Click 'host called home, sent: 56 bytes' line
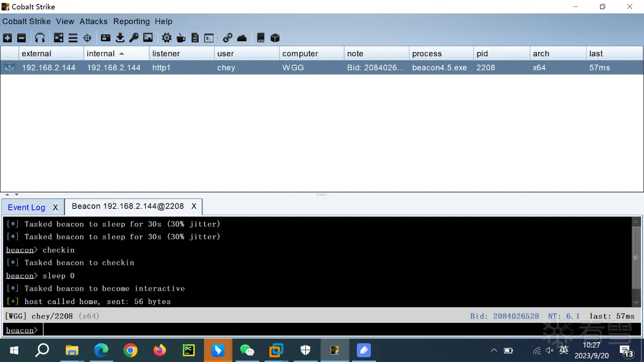 [x=98, y=301]
